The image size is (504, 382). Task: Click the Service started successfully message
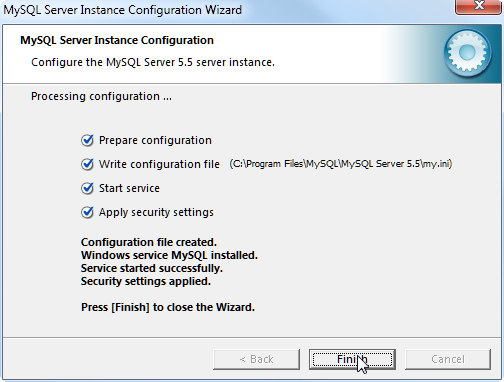tap(152, 268)
